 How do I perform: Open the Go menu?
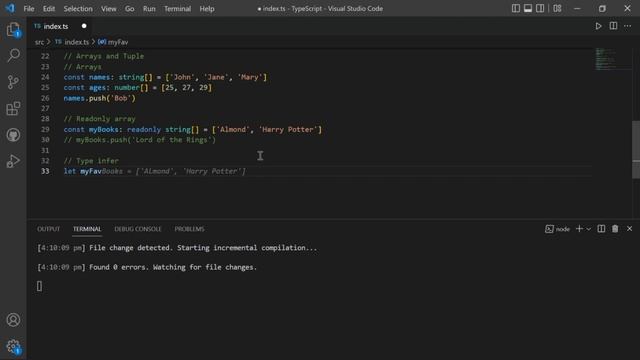129,9
